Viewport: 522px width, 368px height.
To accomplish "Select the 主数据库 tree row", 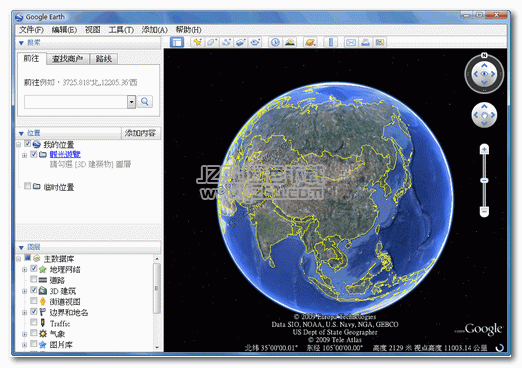I will (x=59, y=259).
